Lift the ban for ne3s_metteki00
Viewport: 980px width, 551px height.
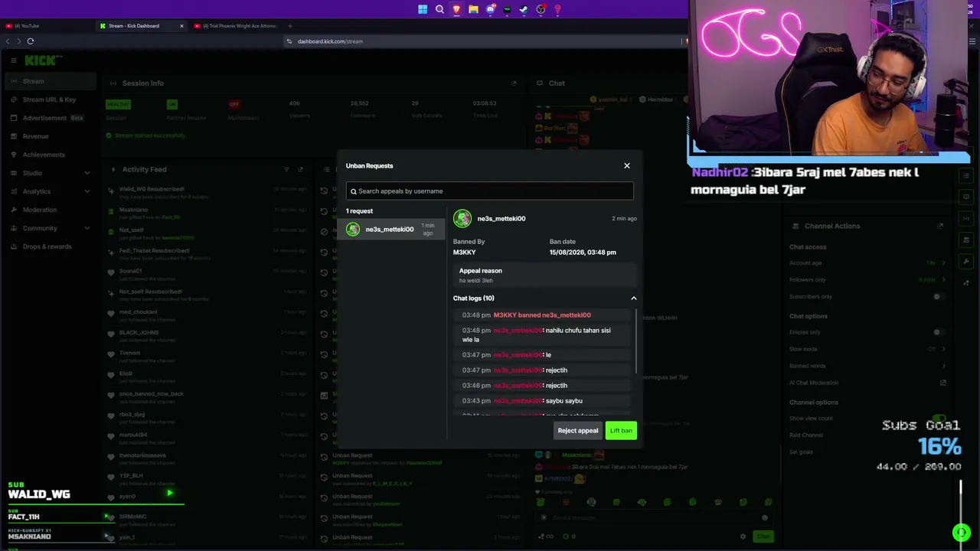click(621, 431)
